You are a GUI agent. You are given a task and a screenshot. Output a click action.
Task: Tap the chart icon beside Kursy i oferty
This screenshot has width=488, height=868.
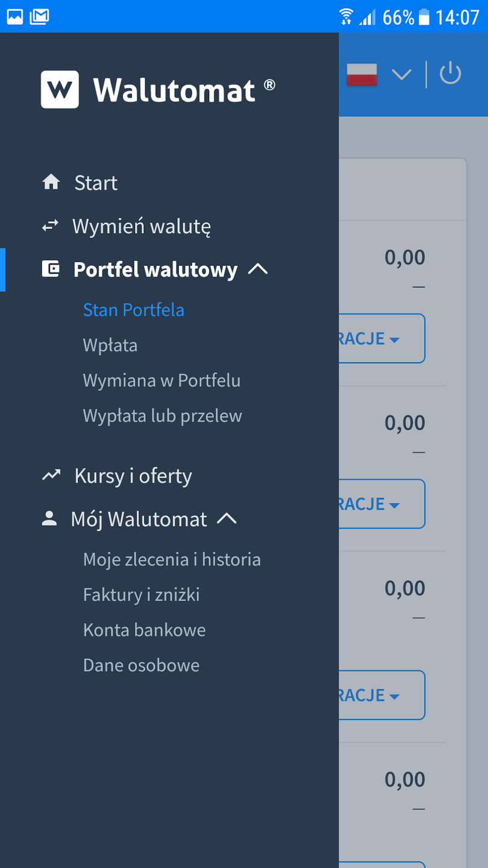pos(51,476)
